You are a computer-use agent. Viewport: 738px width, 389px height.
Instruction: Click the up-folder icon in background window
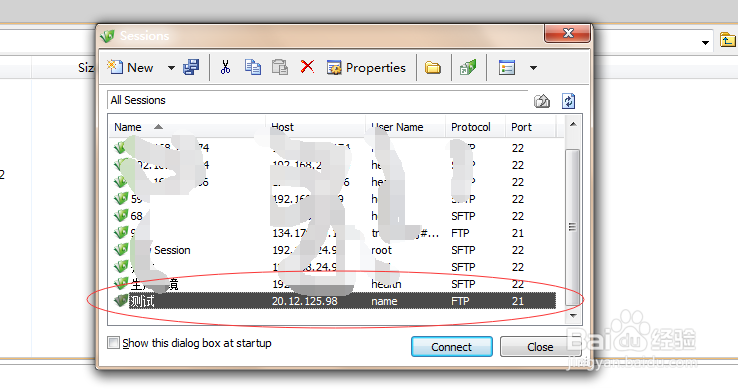click(728, 41)
